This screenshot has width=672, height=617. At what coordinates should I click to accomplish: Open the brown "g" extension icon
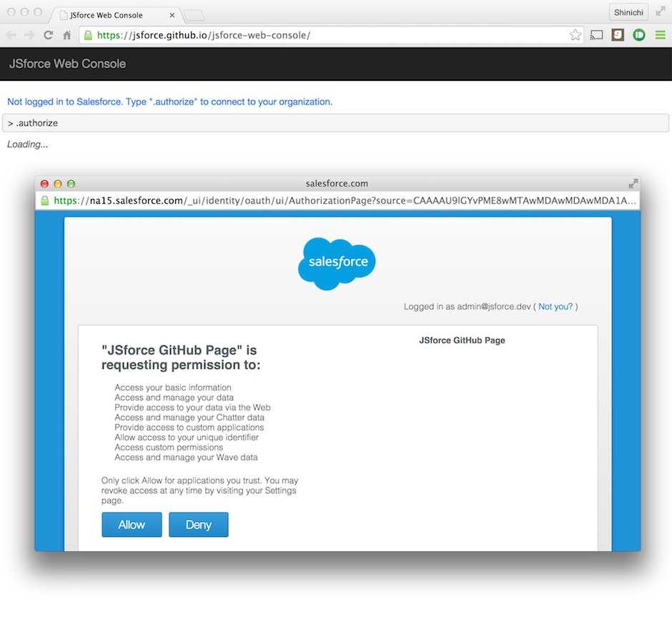[x=617, y=34]
